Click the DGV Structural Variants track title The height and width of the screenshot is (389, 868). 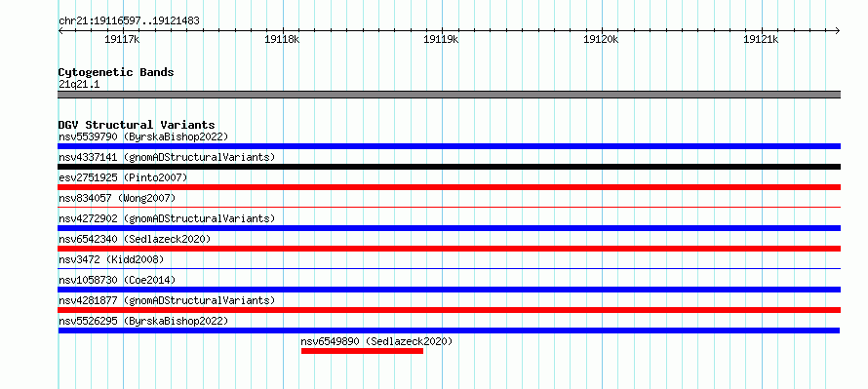(x=137, y=125)
